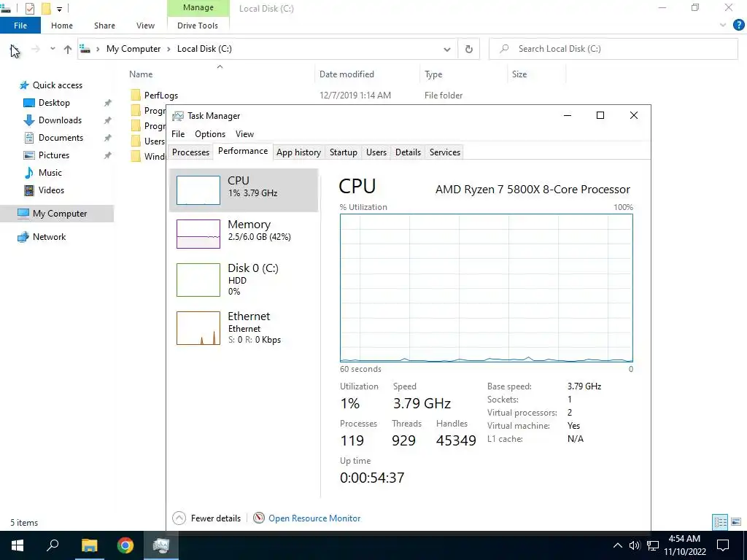Click Local Disk (C:) breadcrumb segment

tap(204, 49)
